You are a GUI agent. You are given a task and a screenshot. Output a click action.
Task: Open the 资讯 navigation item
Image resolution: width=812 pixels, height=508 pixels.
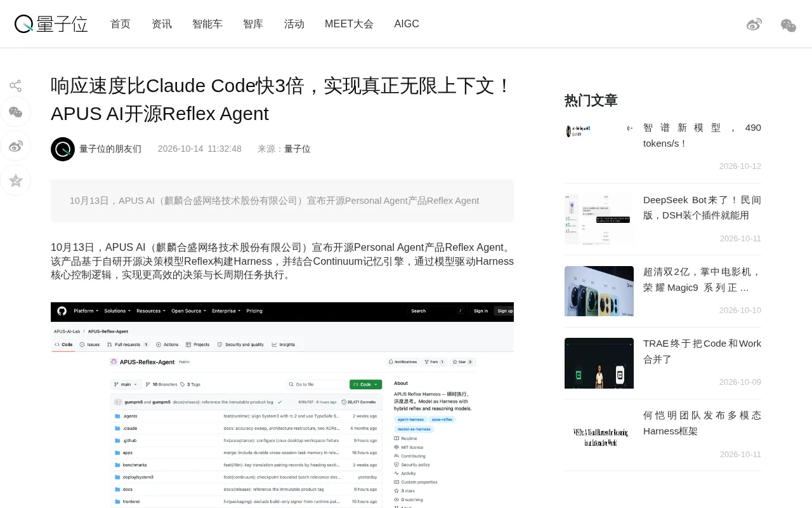[x=162, y=24]
